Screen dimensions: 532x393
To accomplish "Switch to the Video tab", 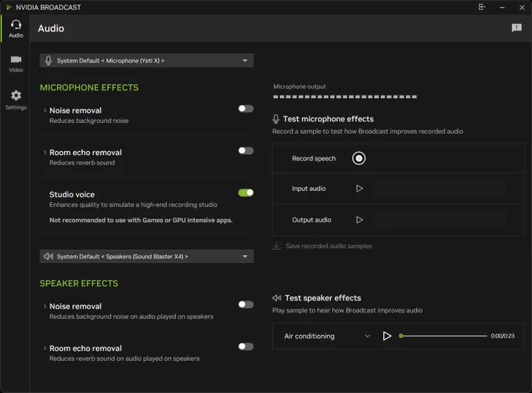I will tap(16, 63).
